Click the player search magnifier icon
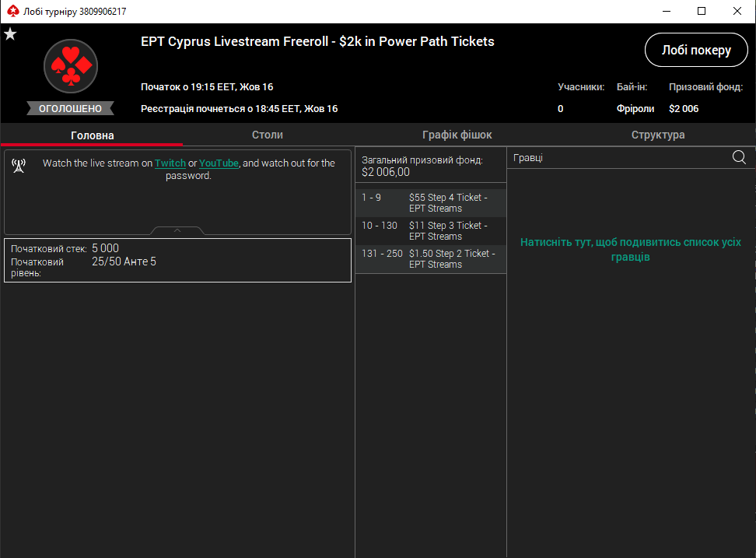 point(739,157)
